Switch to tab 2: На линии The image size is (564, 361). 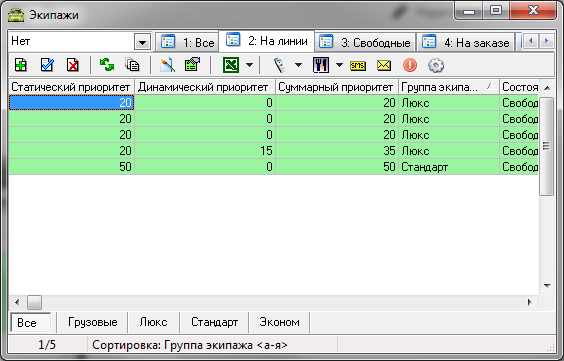coord(267,41)
